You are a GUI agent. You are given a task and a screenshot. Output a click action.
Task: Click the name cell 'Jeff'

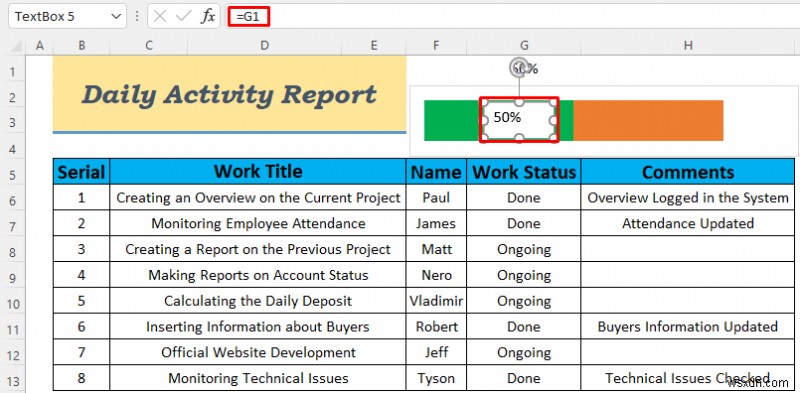[x=436, y=352]
